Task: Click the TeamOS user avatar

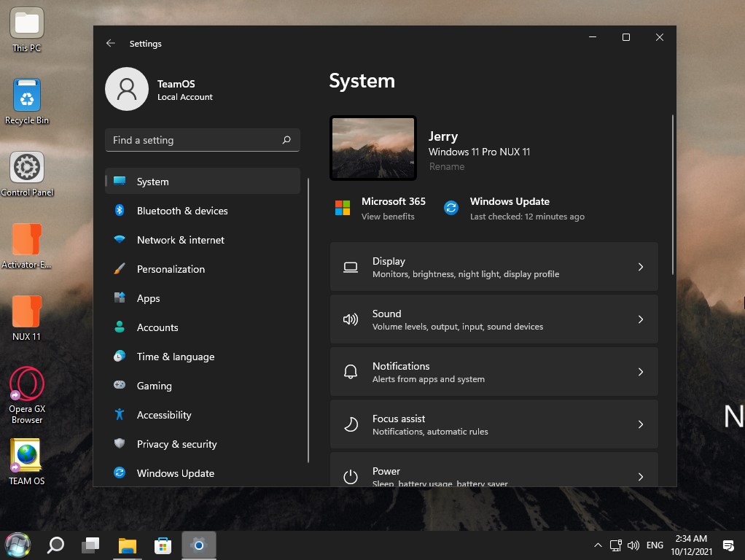Action: pyautogui.click(x=127, y=89)
